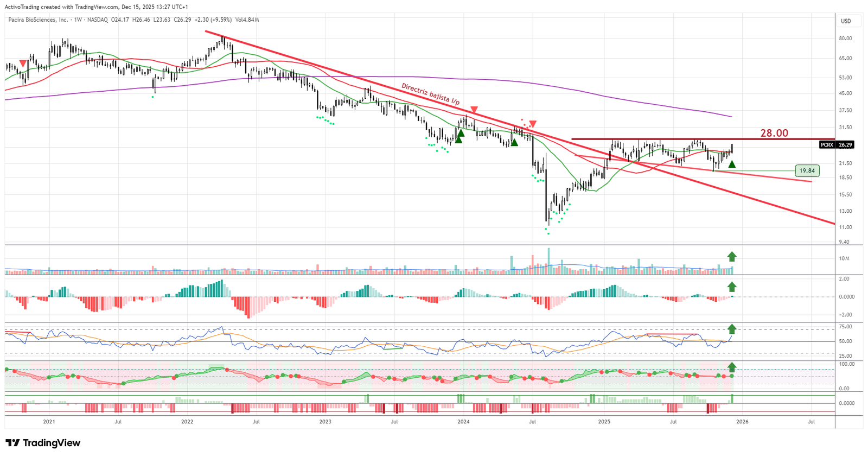868x457 pixels.
Task: Click the TradingView logo at bottom left
Action: point(43,443)
